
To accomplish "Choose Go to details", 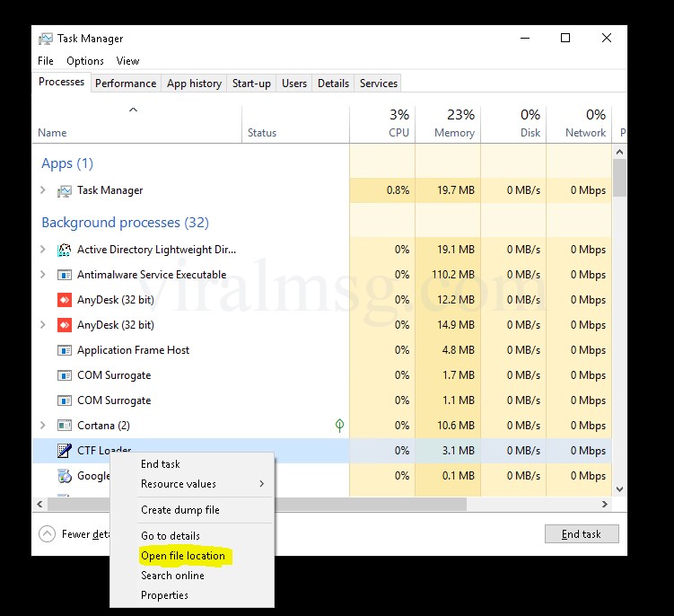I will pos(171,536).
